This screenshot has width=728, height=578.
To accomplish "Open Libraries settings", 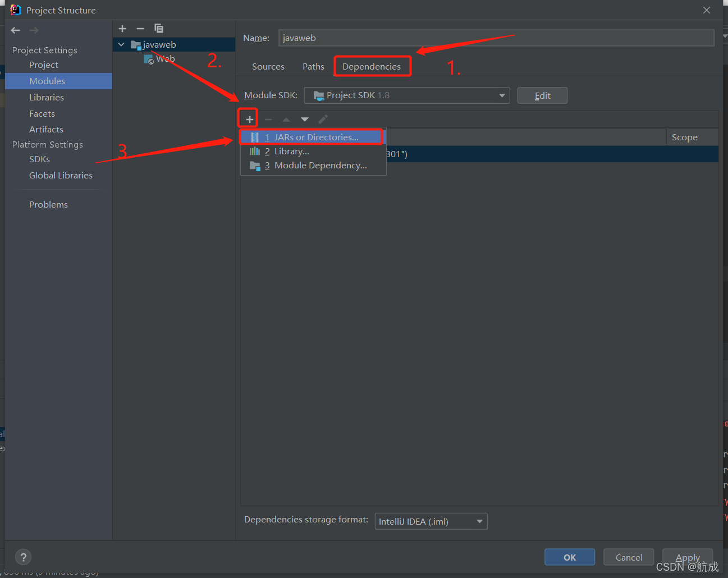I will [47, 98].
